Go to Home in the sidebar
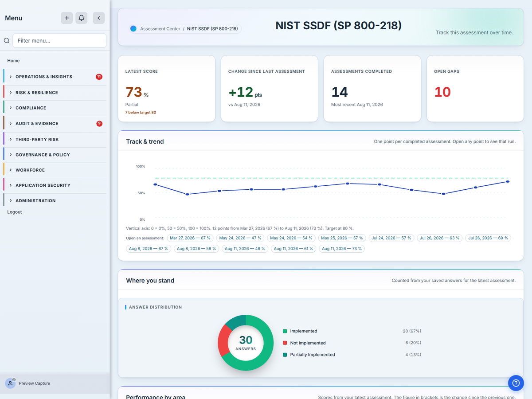This screenshot has height=399, width=532. coord(13,61)
